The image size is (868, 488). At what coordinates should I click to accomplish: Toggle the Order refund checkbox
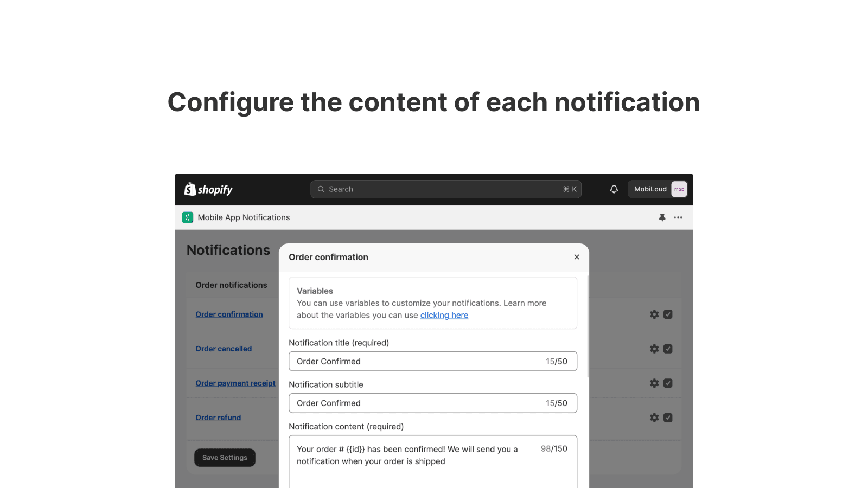668,418
